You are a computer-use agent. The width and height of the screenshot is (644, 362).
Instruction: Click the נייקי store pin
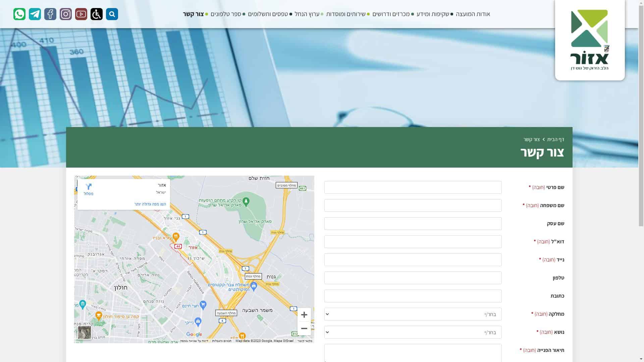[198, 322]
